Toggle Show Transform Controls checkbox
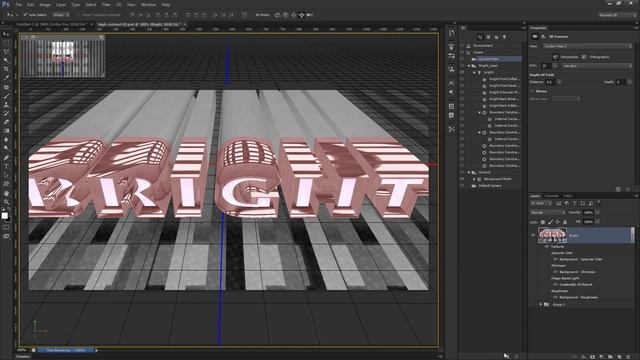 80,15
